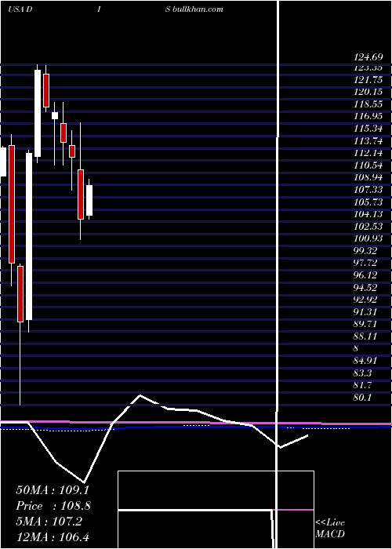Click the 83.3 price label

pos(363,373)
